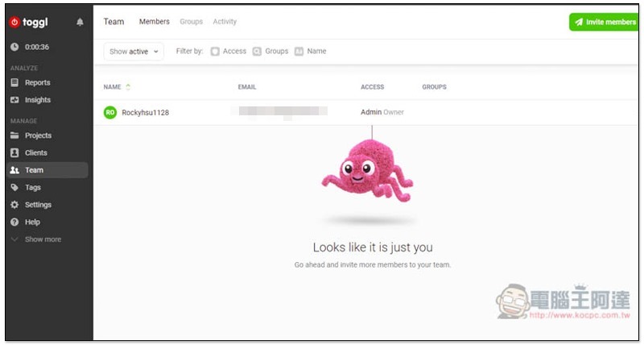Viewport: 644px width, 345px height.
Task: Open the timer showing 0:00:36
Action: [x=36, y=47]
